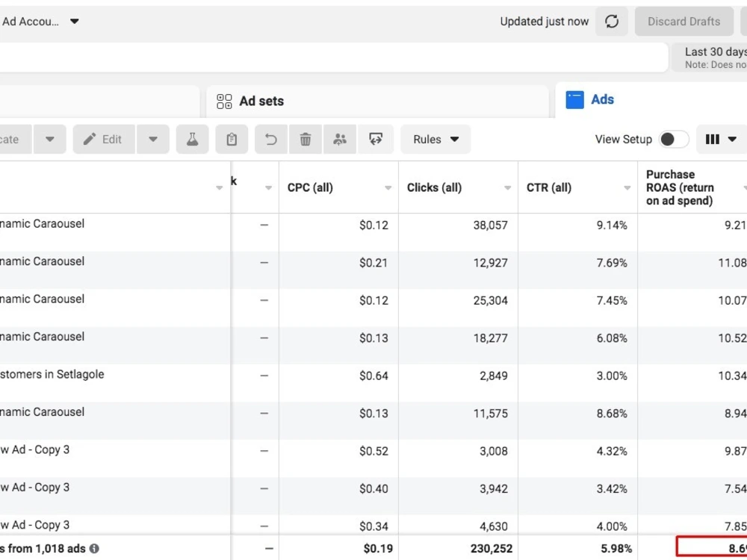747x560 pixels.
Task: Open the Last 30 days date selector
Action: (710, 57)
